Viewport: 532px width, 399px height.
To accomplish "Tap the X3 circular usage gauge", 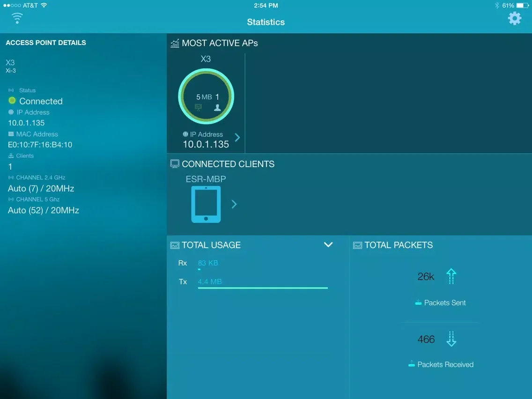I will tap(206, 96).
